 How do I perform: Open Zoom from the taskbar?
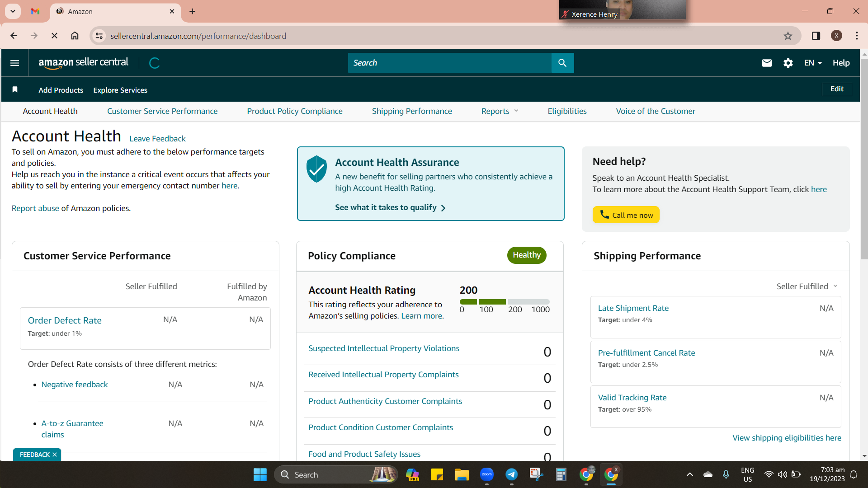[x=487, y=474]
